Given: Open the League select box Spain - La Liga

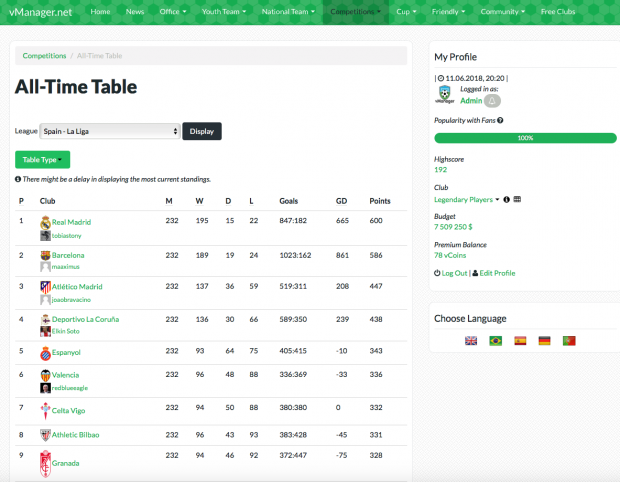Looking at the screenshot, I should [x=110, y=131].
